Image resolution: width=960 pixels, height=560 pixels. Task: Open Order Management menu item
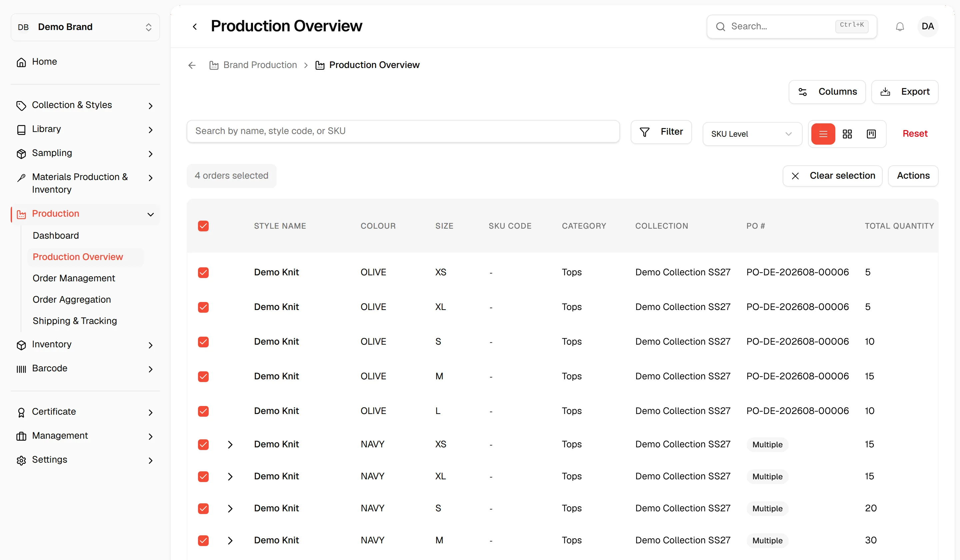[74, 278]
